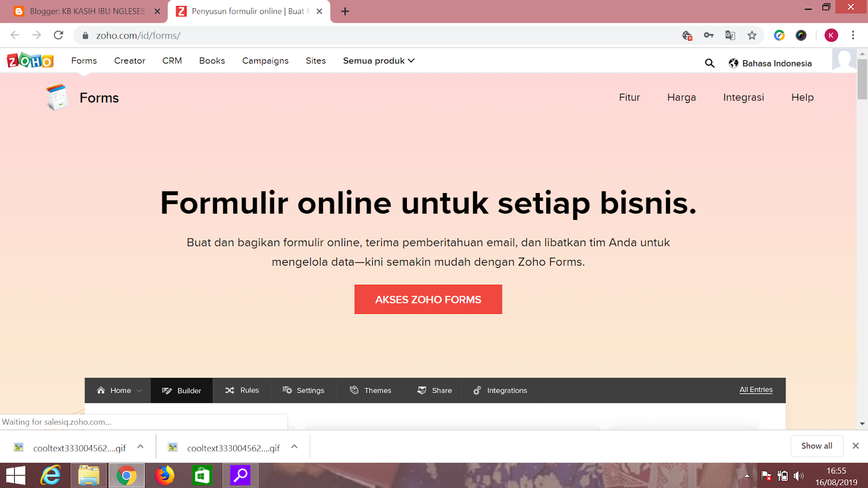View site info padlock icon

(x=85, y=36)
